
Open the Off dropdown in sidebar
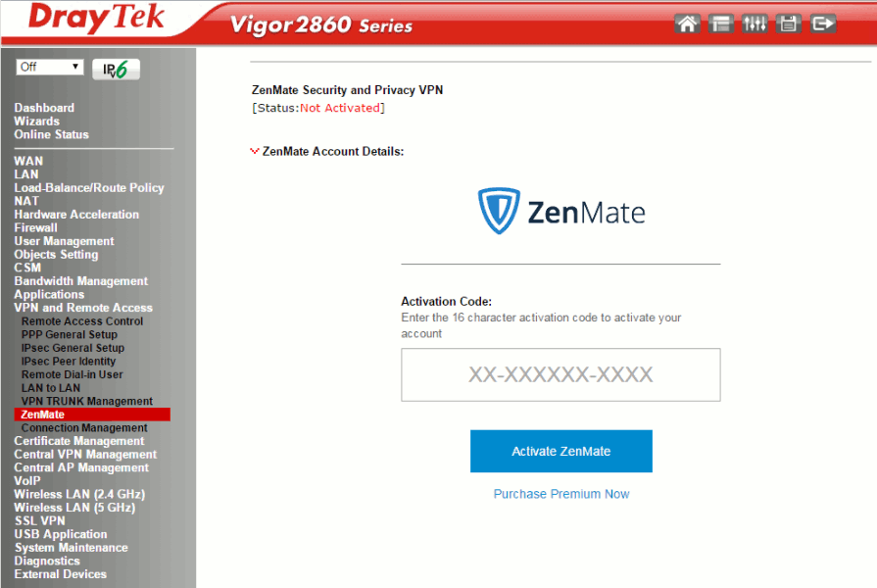click(x=50, y=68)
